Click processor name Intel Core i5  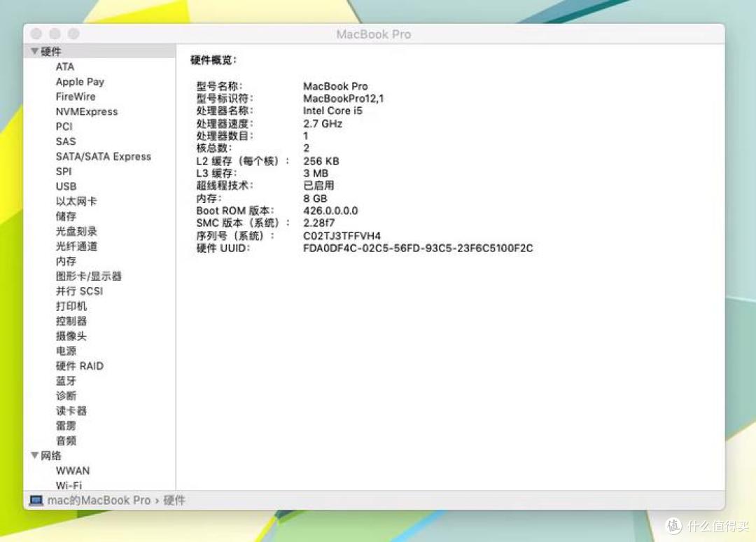pyautogui.click(x=332, y=111)
